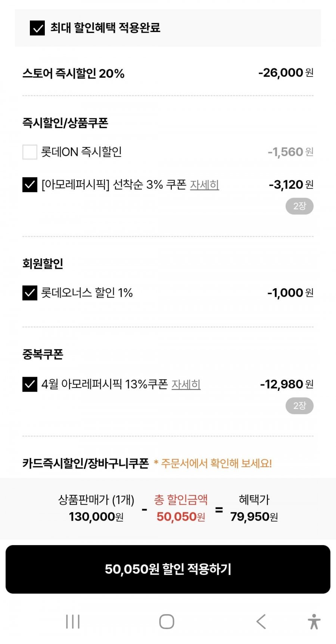Open 자세히 link for 13%쿠폰

click(186, 384)
